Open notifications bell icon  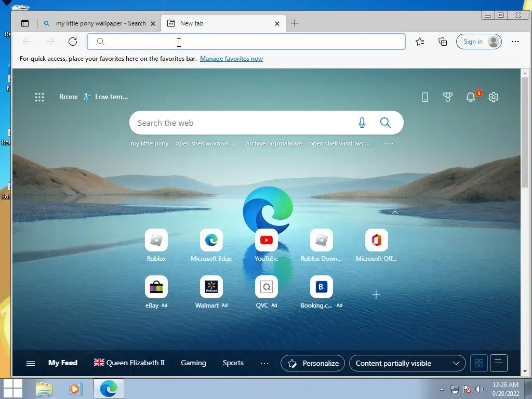[x=471, y=97]
